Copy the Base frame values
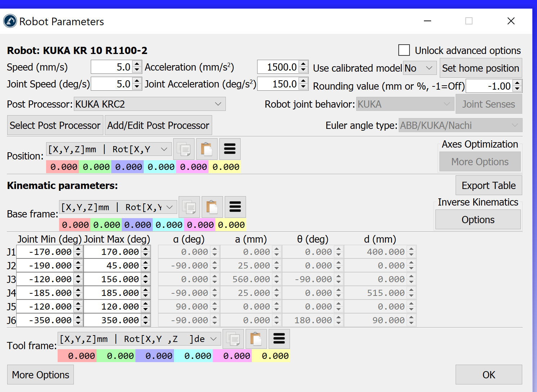The image size is (537, 392). tap(189, 207)
